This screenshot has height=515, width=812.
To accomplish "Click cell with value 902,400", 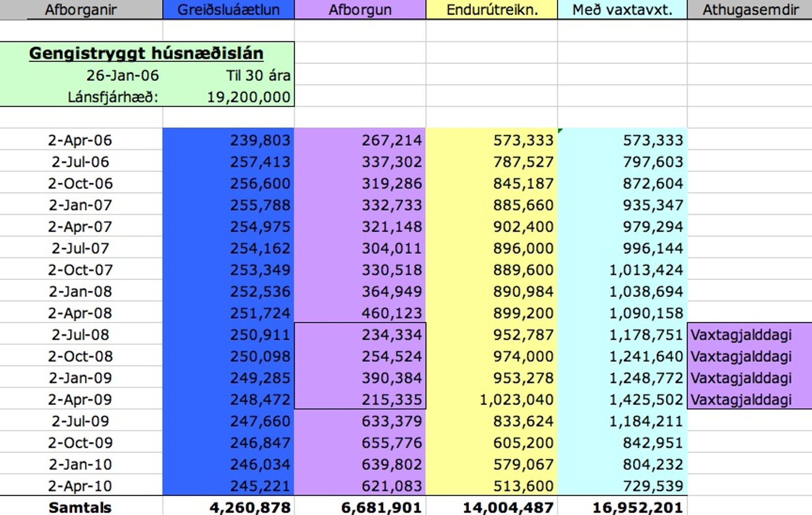I will tap(492, 226).
